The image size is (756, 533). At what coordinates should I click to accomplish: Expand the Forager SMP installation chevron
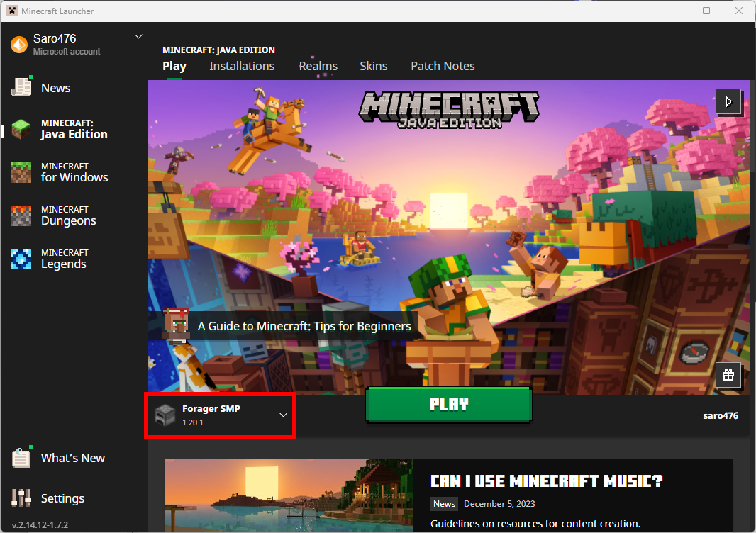point(283,415)
